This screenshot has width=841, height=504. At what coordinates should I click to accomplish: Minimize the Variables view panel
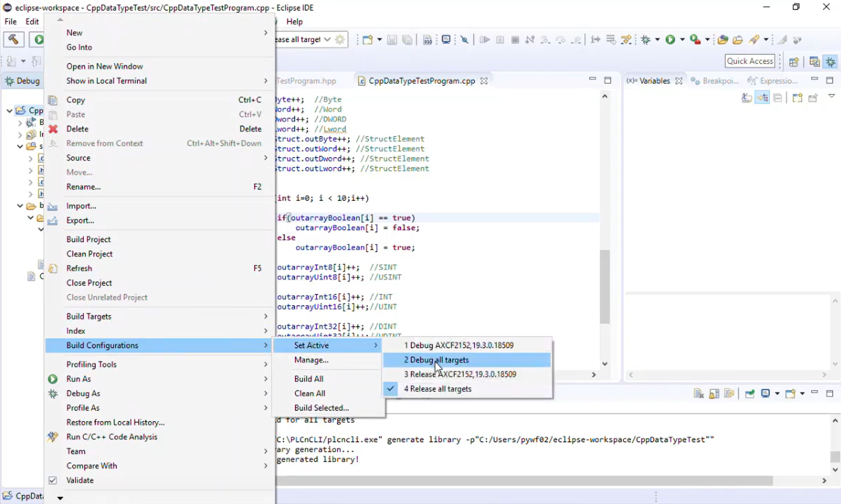pyautogui.click(x=814, y=80)
